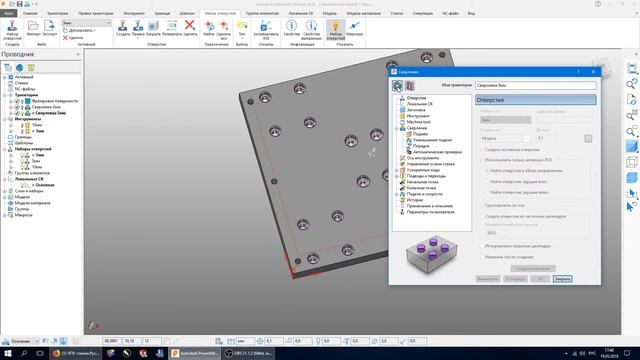This screenshot has width=640, height=360.
Task: Open the 3мм hole set dropdown in ribbon
Action: coord(86,23)
